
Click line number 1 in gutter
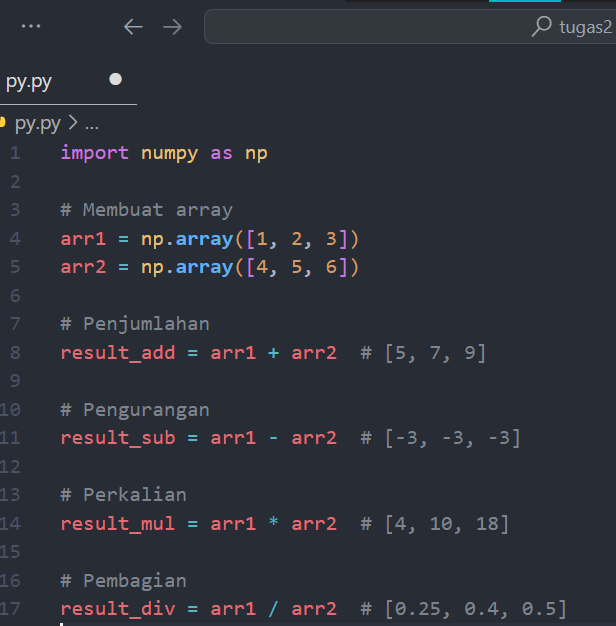[15, 153]
